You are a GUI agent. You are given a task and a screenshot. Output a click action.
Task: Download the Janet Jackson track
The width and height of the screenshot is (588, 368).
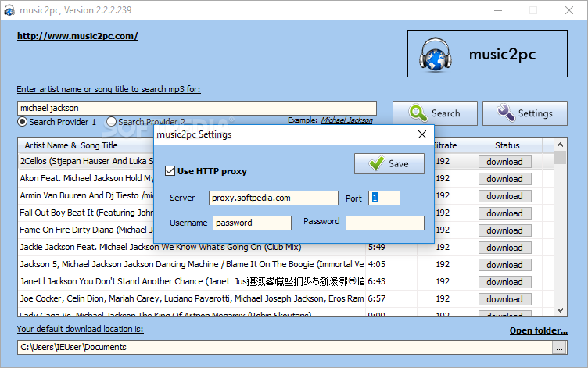tap(505, 282)
